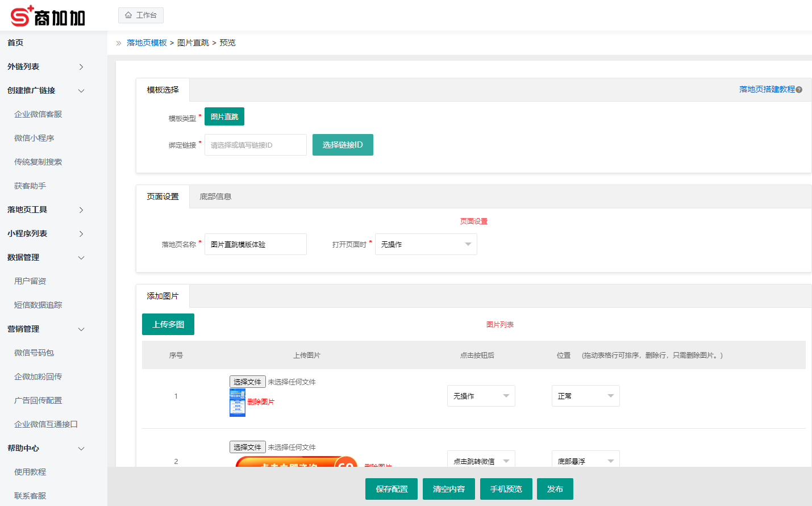Select 首页 in the sidebar
Viewport: 812px width, 506px height.
tap(15, 42)
